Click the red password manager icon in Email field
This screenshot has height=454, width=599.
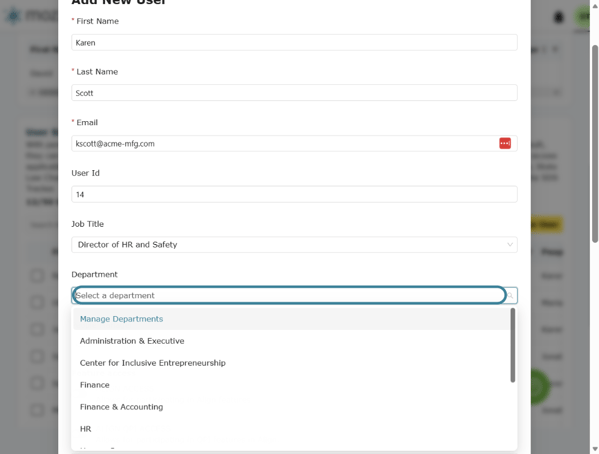click(x=505, y=143)
